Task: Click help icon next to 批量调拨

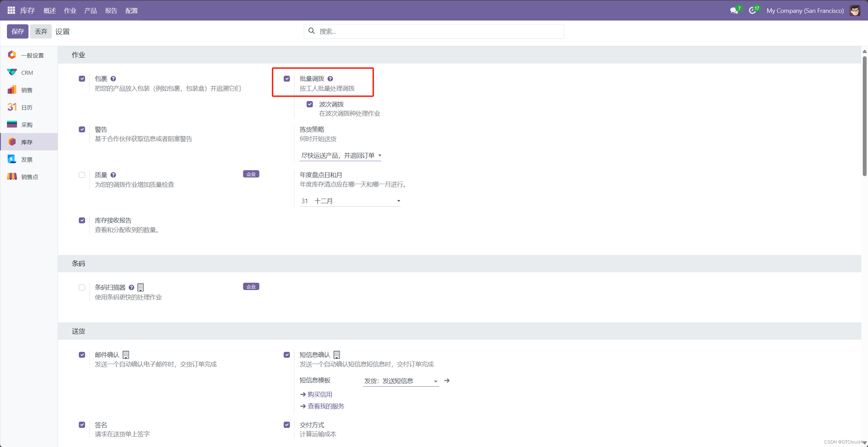Action: [330, 79]
